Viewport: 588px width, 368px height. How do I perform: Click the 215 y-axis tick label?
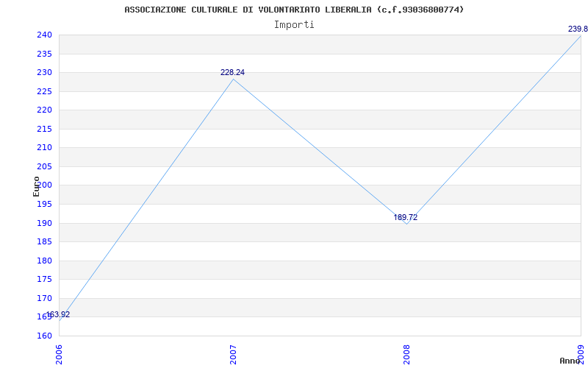pyautogui.click(x=44, y=130)
